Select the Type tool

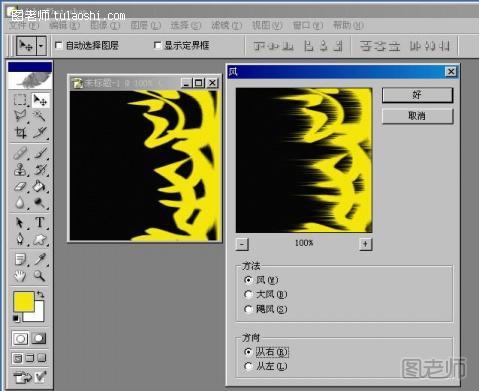pyautogui.click(x=40, y=222)
